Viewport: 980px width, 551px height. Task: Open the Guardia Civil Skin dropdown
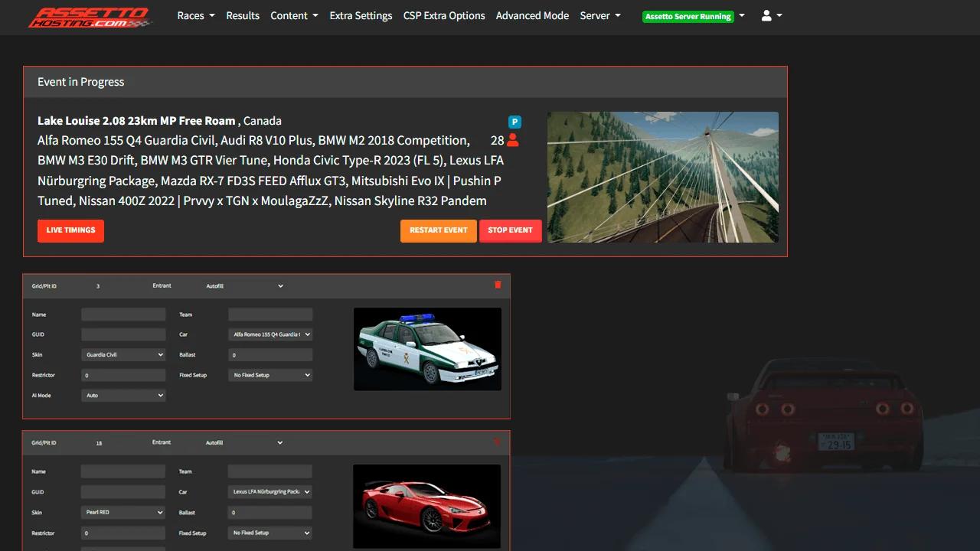click(123, 355)
